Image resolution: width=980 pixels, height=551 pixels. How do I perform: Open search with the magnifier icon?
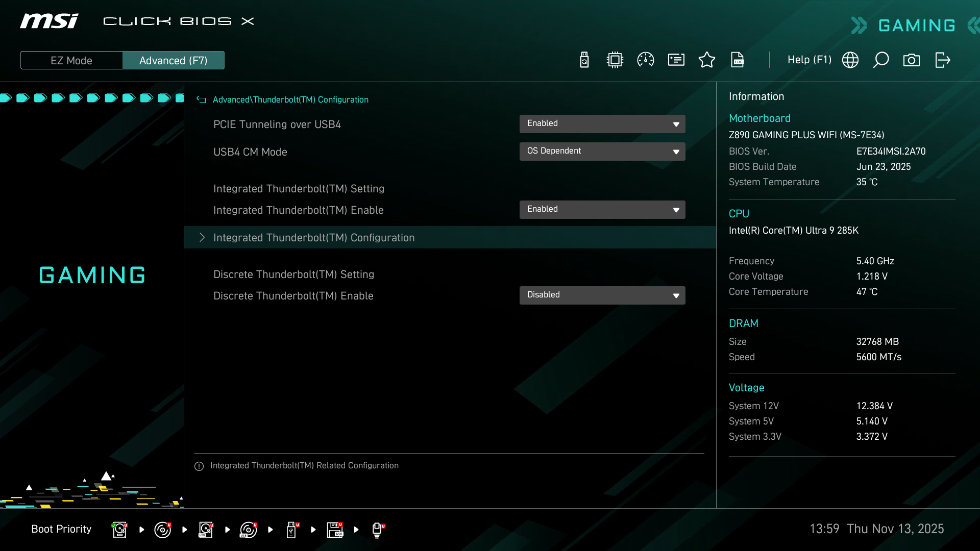[881, 60]
